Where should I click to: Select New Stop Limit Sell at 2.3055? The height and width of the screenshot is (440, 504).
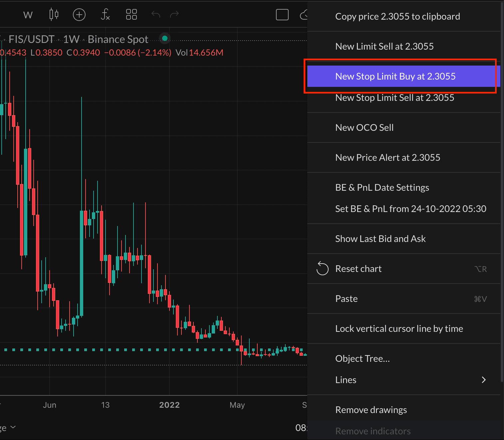tap(404, 98)
